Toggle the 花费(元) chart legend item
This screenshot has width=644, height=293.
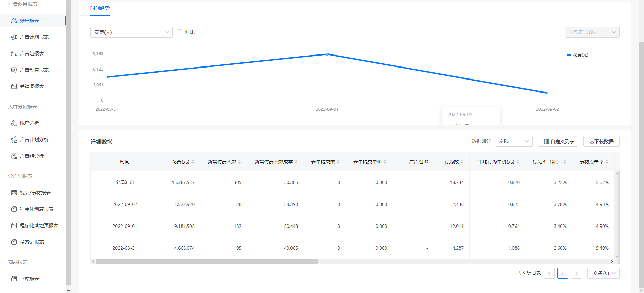click(x=578, y=55)
